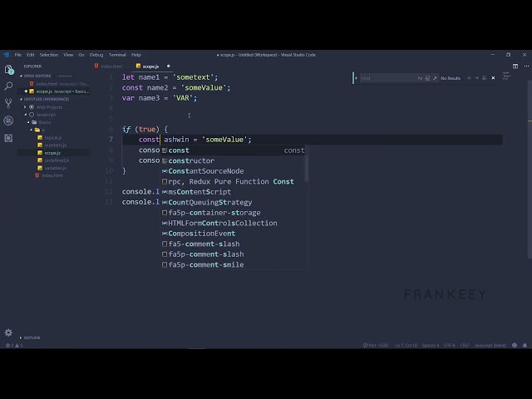Collapse the Untitled (Workspace) section
Image resolution: width=532 pixels, height=399 pixels.
(21, 99)
